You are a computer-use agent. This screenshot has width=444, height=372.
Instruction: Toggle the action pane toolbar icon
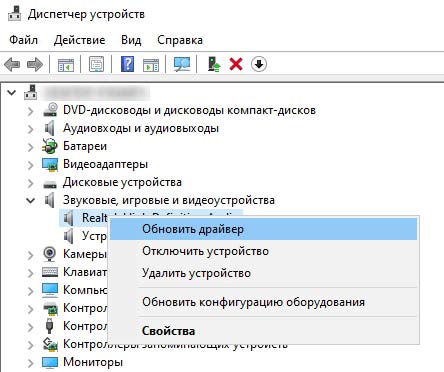(x=151, y=64)
